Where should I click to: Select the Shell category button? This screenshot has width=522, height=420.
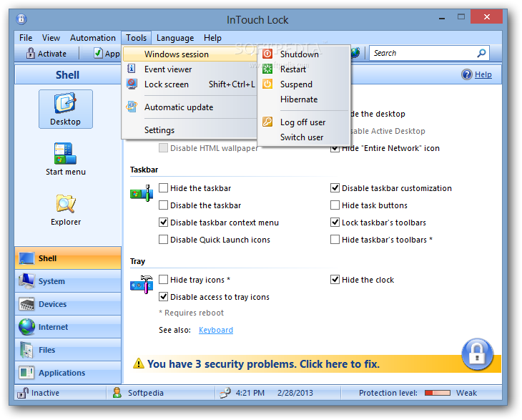pos(68,258)
